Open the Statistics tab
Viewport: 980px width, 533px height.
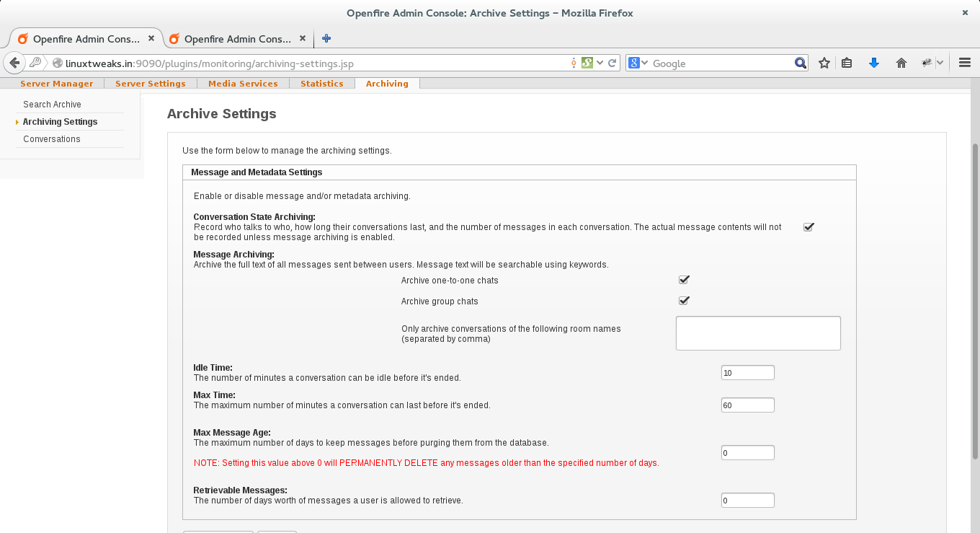(x=321, y=84)
